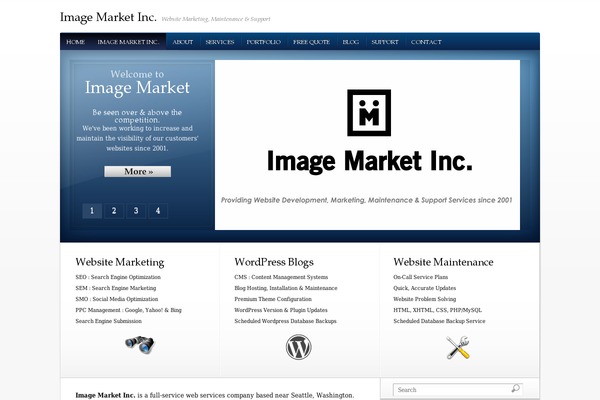Click 'WordPress Version & Plugin Updates' text
Screen dimensions: 600x400
(x=281, y=310)
